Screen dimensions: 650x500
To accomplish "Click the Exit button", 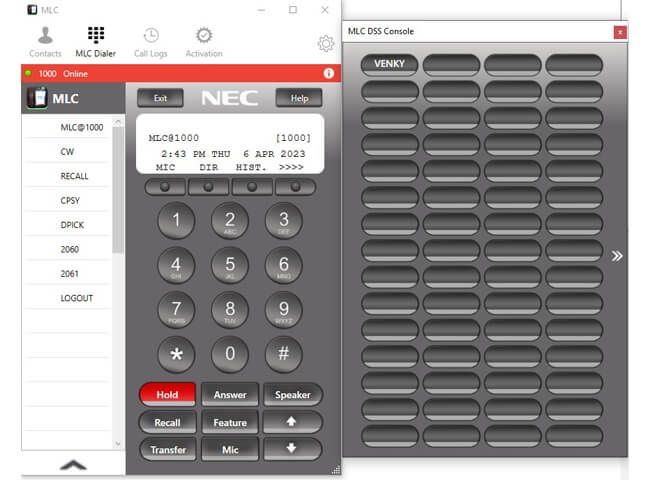I will pyautogui.click(x=160, y=98).
